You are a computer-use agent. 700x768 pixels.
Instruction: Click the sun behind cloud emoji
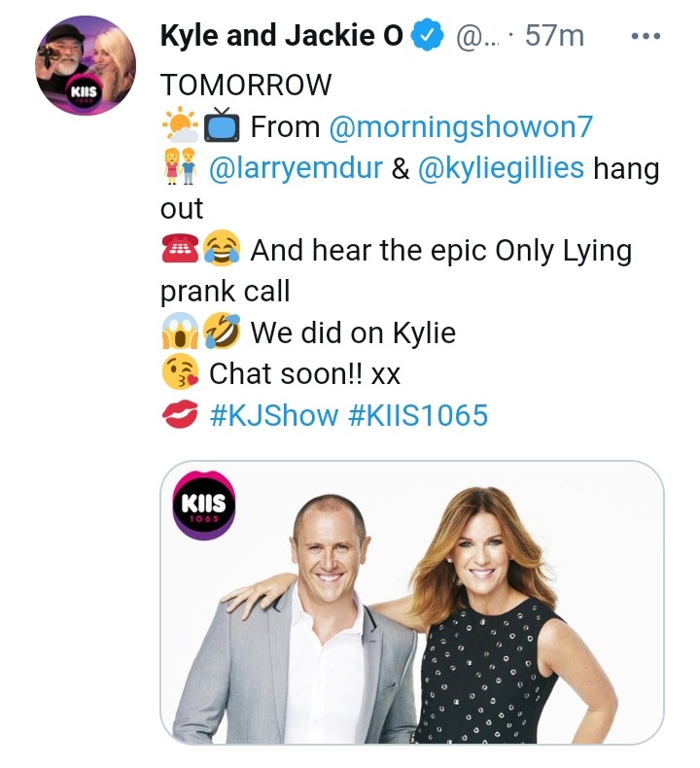pyautogui.click(x=181, y=126)
